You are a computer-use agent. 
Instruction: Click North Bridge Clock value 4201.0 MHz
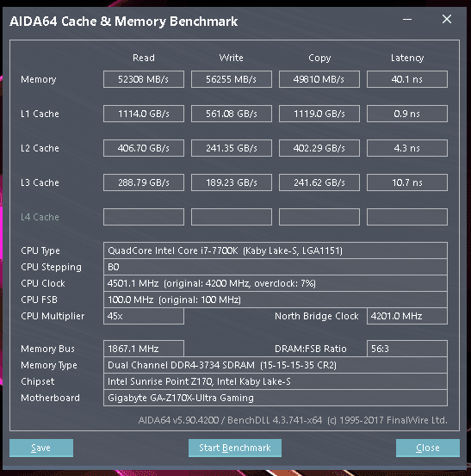407,316
